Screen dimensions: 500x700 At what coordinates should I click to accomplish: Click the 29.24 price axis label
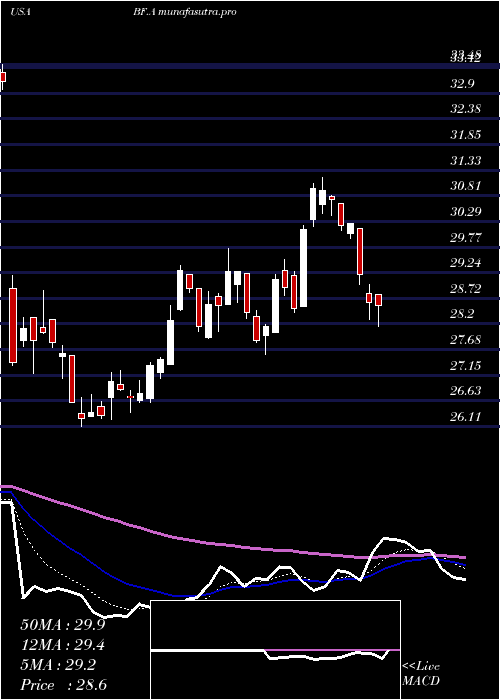click(x=465, y=263)
